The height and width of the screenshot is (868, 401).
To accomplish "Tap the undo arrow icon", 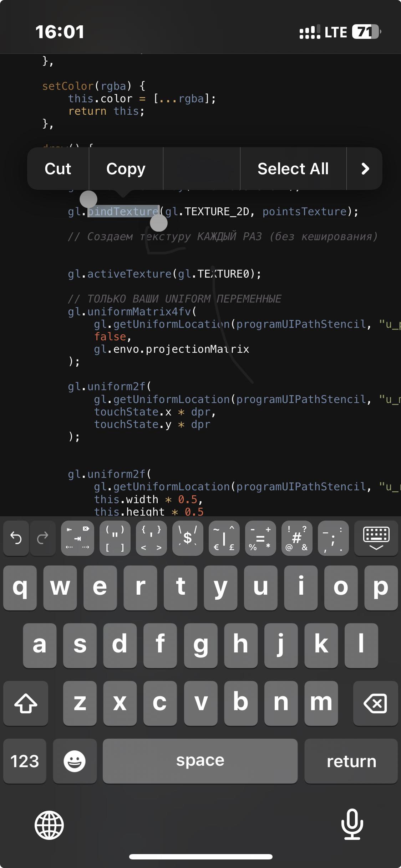I will (x=16, y=538).
